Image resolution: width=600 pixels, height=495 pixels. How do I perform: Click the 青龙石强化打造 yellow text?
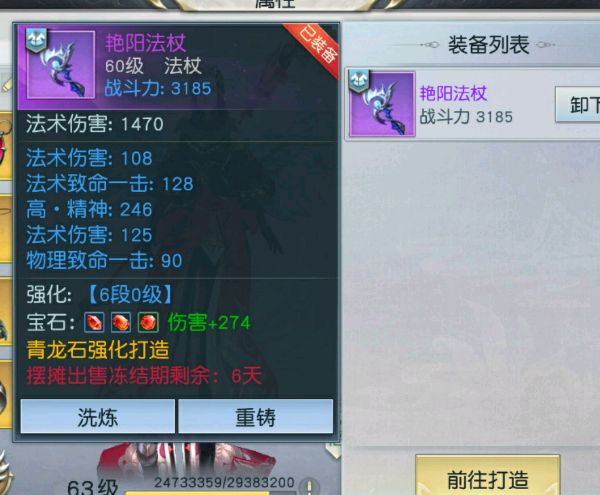[x=98, y=350]
